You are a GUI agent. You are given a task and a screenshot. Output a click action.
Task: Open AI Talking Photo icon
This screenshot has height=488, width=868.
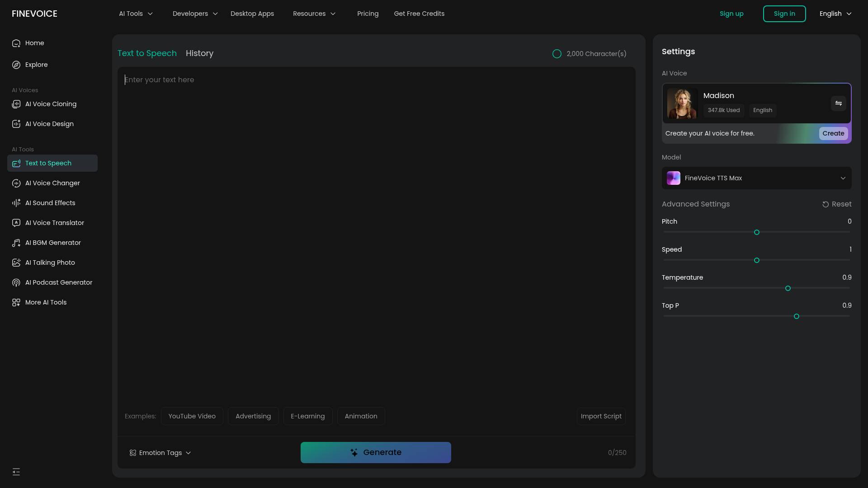tap(16, 263)
